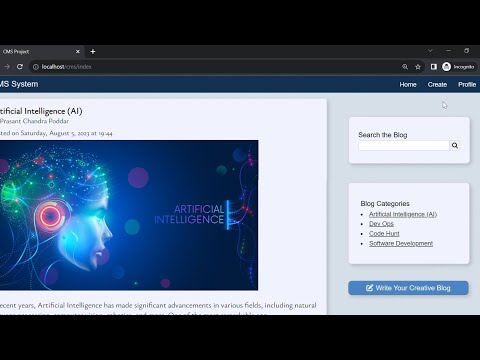
Task: Open the zoom magnifier icon in address bar
Action: tap(405, 67)
